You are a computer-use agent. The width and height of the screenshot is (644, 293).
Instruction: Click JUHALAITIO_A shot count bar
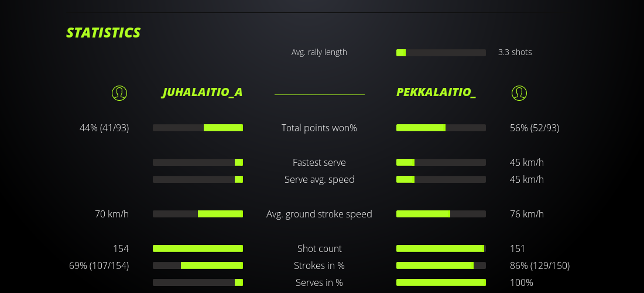pyautogui.click(x=198, y=248)
